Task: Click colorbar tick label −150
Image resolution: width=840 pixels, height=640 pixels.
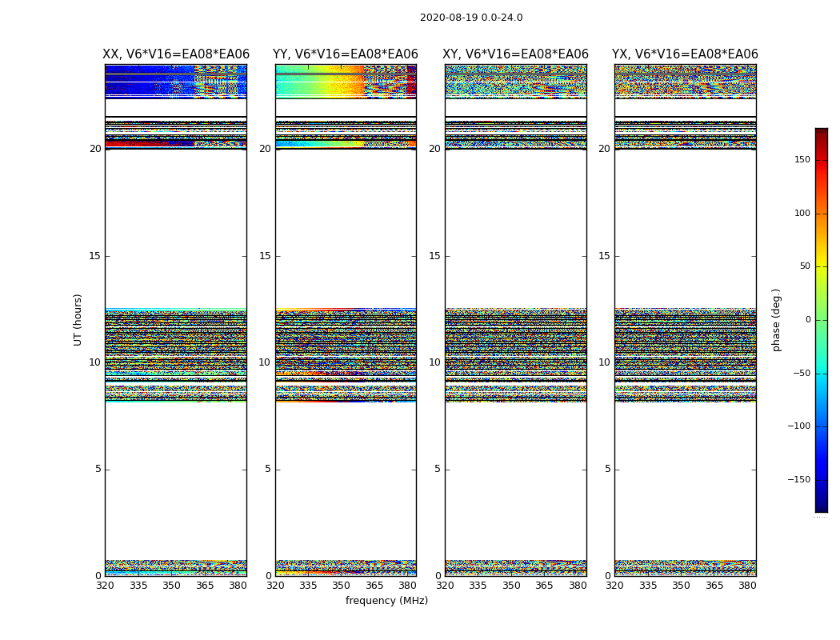Action: (x=798, y=479)
